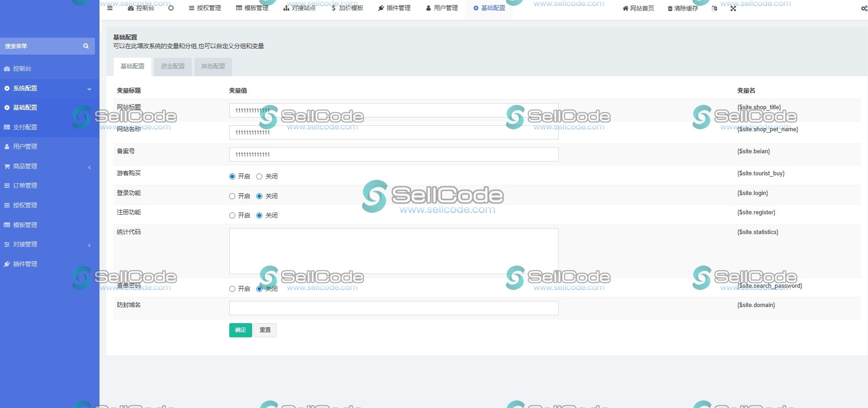Click the language switch icon in header
868x408 pixels.
pyautogui.click(x=714, y=8)
